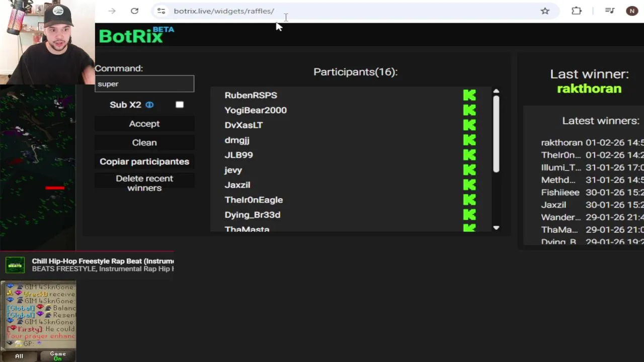
Task: Click Illumi_T... row in Latest winners
Action: pos(592,167)
